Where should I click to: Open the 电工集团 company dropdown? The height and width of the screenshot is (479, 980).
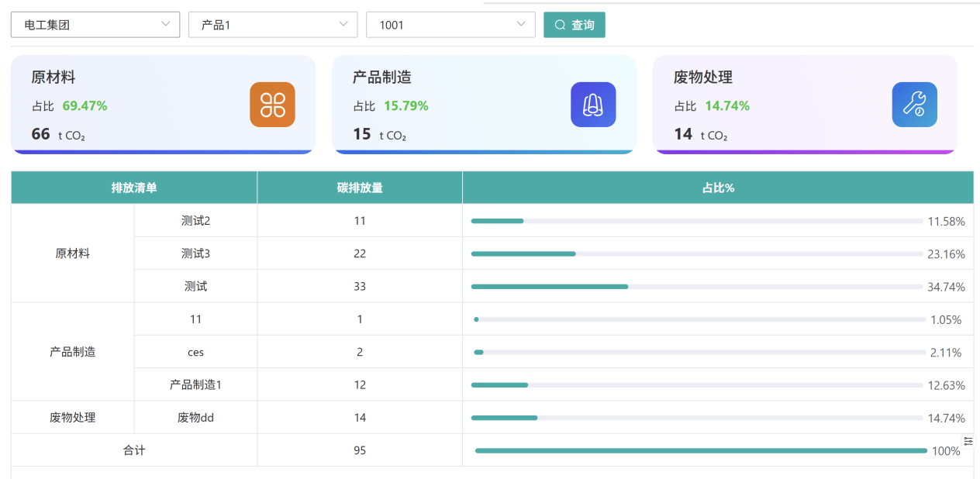(x=95, y=25)
